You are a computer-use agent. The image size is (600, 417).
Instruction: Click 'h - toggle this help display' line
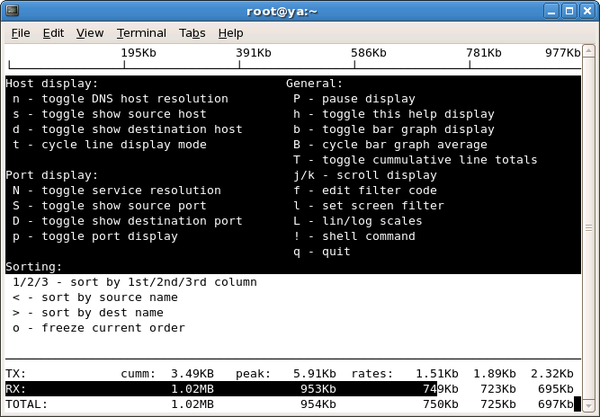(394, 114)
